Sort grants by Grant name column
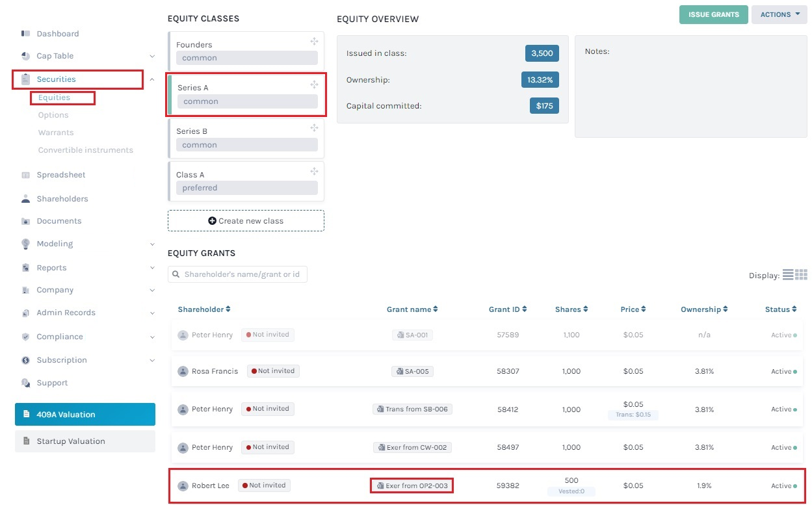This screenshot has width=812, height=505. tap(412, 309)
